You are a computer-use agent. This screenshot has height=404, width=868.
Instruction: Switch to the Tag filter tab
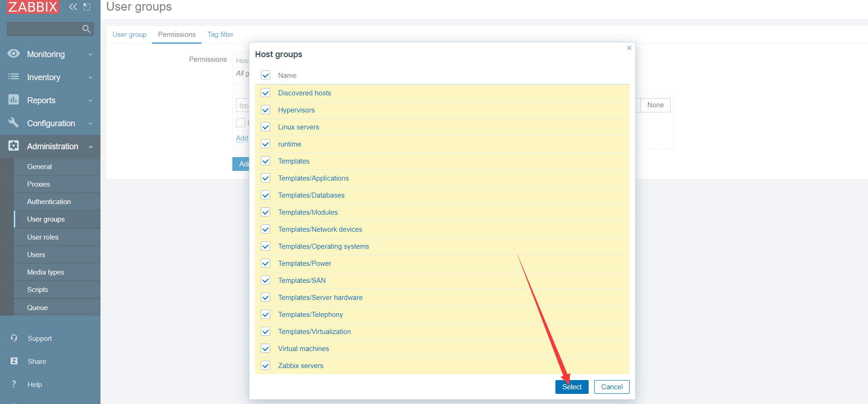[x=220, y=35]
